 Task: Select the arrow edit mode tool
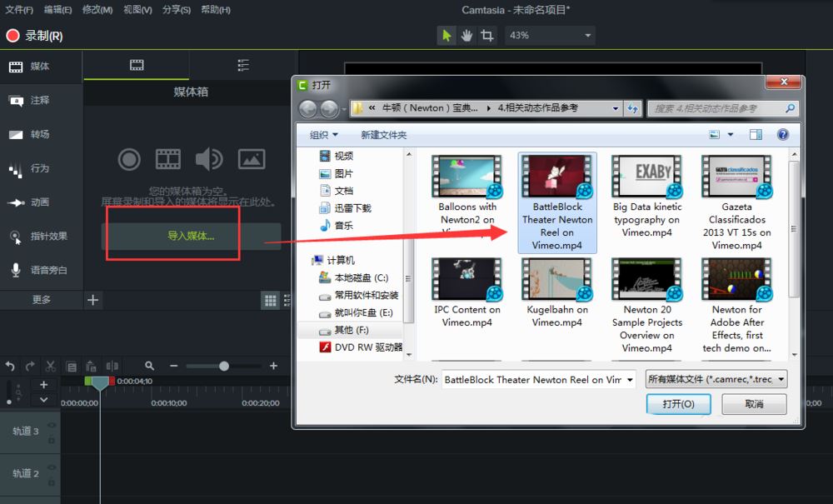point(446,36)
